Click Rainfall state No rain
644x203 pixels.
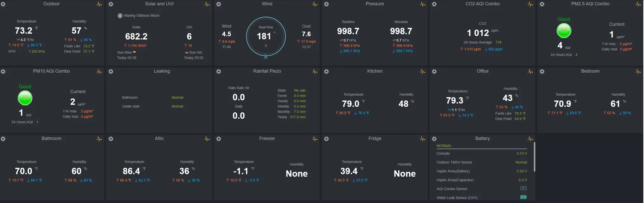[300, 91]
